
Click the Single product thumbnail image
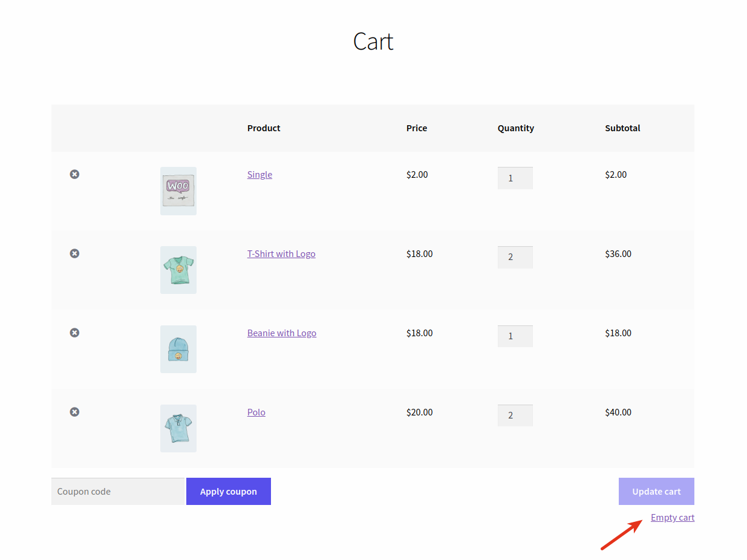pyautogui.click(x=178, y=190)
